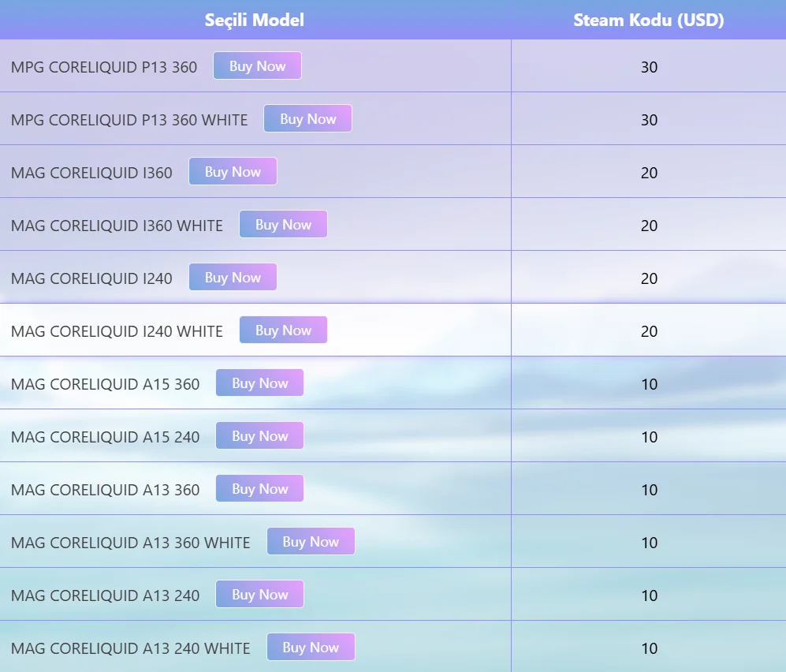Click the MAG CORELIQUID A13 360 WHITE model name
786x672 pixels.
(x=131, y=543)
